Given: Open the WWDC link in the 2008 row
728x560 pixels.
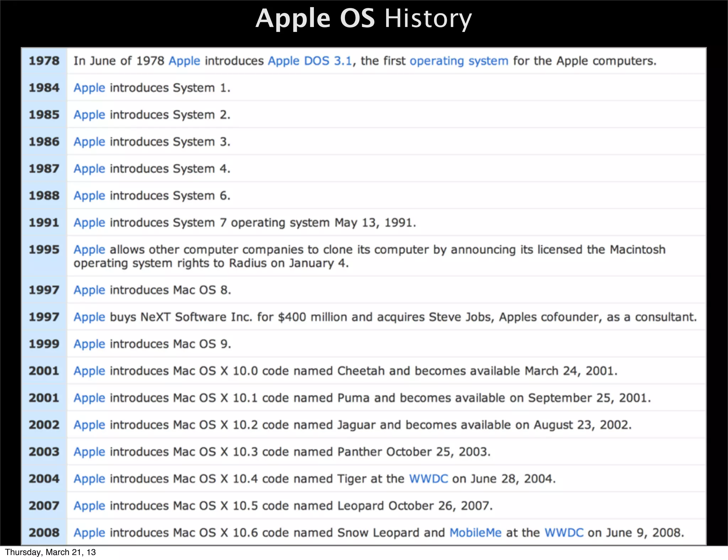Looking at the screenshot, I should (x=564, y=533).
